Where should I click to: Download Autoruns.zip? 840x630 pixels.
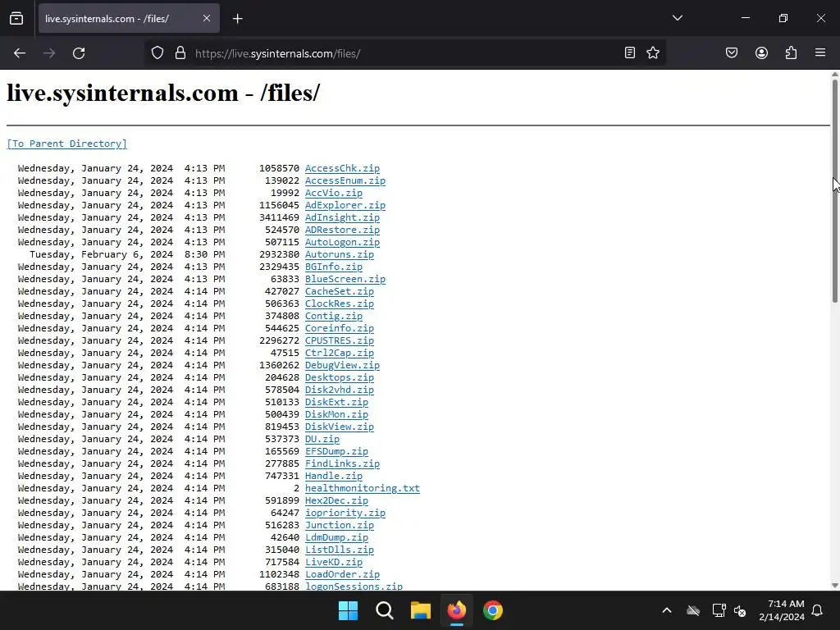(339, 254)
